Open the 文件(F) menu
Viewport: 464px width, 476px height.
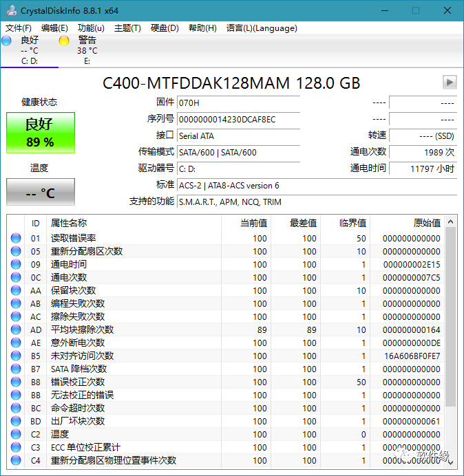pyautogui.click(x=18, y=28)
